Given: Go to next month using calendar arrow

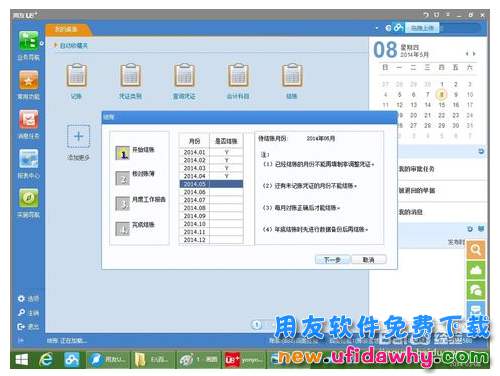Looking at the screenshot, I should tap(474, 54).
